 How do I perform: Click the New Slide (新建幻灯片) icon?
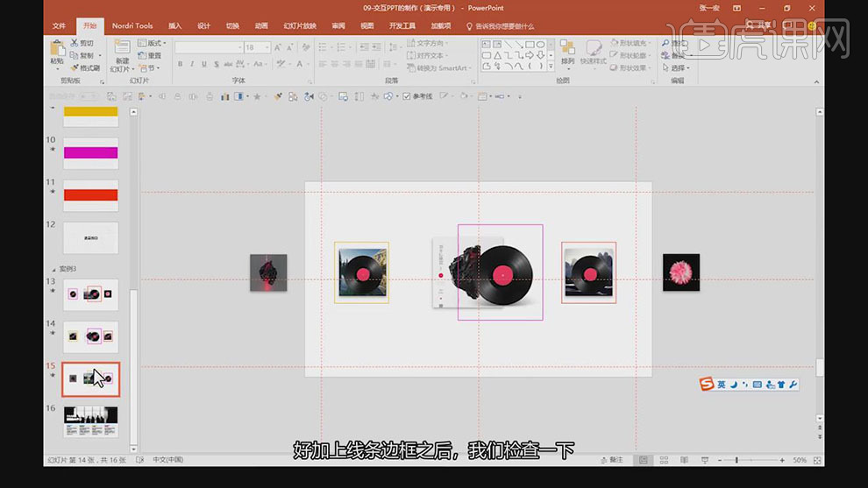(121, 48)
